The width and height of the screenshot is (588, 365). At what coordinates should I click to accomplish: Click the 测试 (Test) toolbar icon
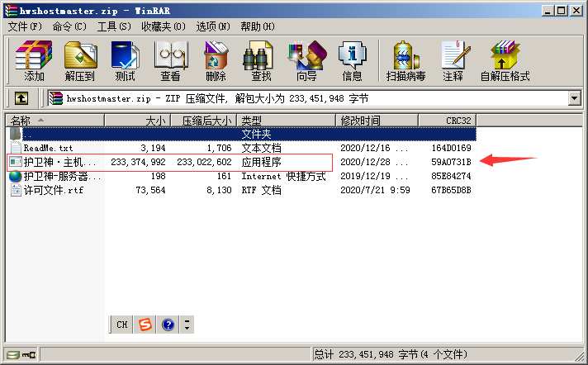126,61
